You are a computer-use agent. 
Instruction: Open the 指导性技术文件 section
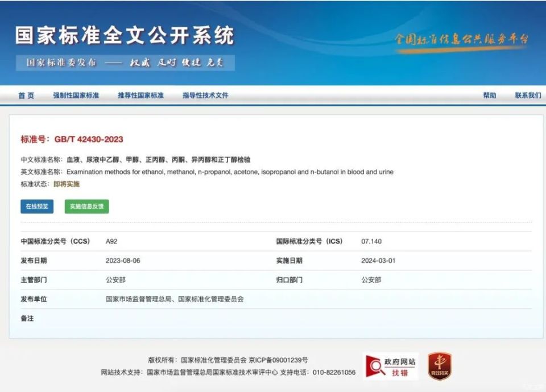click(x=205, y=96)
